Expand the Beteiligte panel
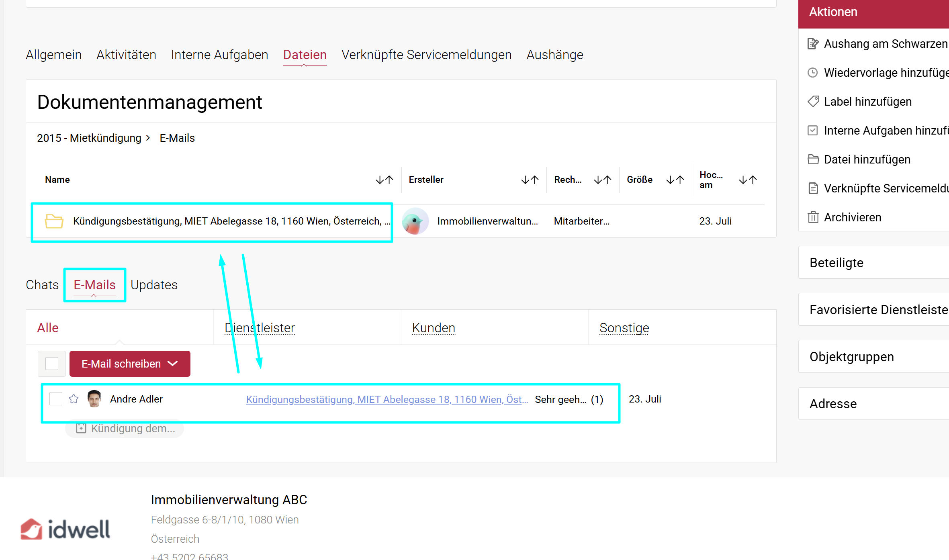This screenshot has height=560, width=949. (874, 262)
